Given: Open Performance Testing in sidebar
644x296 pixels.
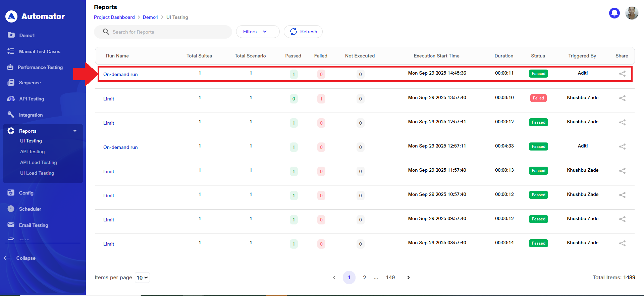Looking at the screenshot, I should (x=40, y=67).
